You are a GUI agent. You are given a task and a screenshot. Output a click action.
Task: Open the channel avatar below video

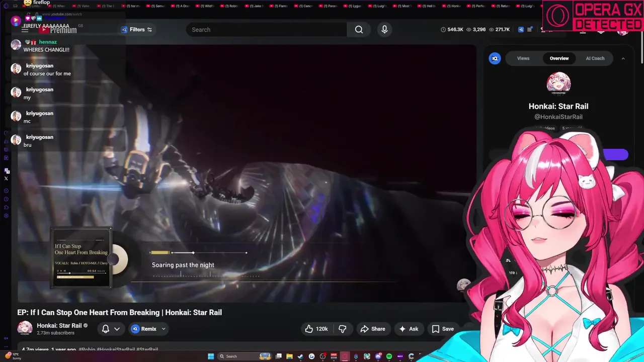tap(25, 328)
